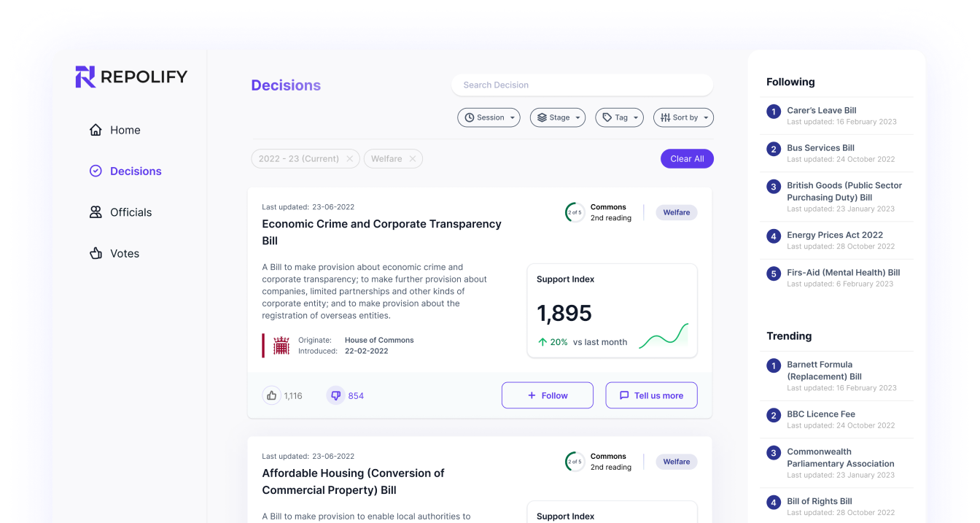The width and height of the screenshot is (980, 523).
Task: Open the Sort by dropdown
Action: (x=683, y=117)
